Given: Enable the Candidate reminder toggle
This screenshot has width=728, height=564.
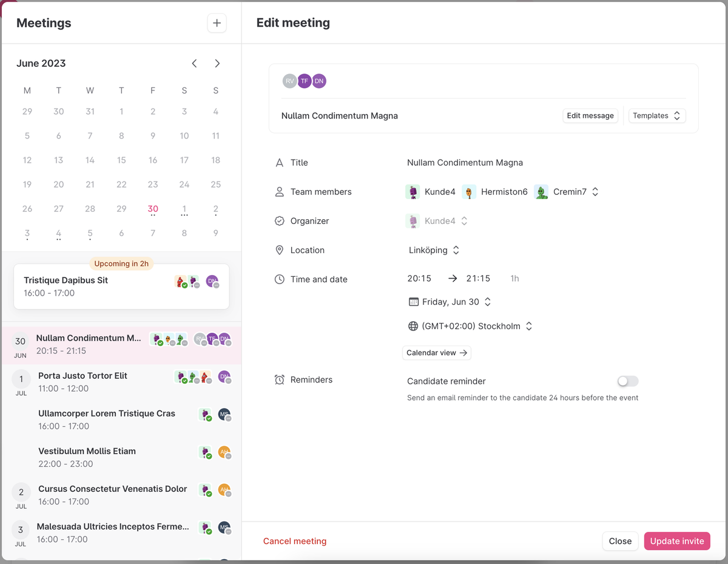Looking at the screenshot, I should coord(627,381).
